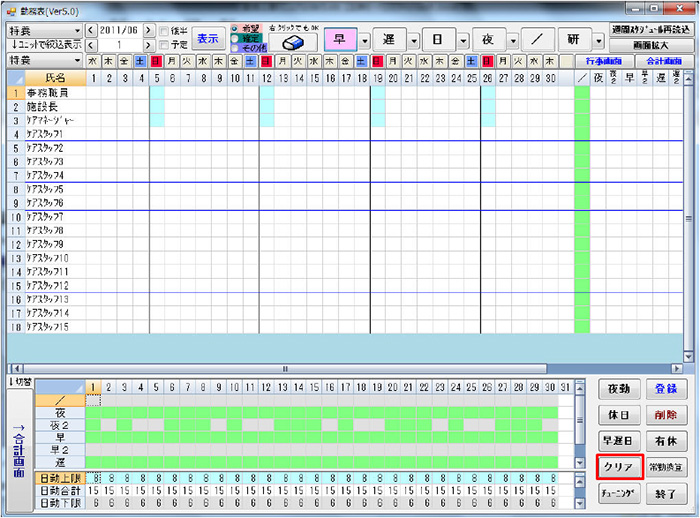
Task: Click the red 日 weekday button for day 12
Action: [x=267, y=61]
